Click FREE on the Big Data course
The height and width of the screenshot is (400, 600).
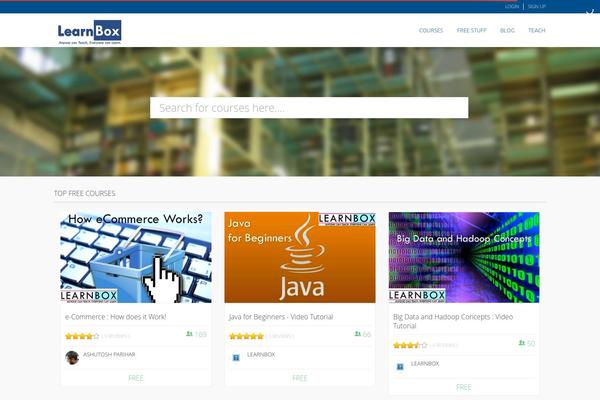coord(464,387)
